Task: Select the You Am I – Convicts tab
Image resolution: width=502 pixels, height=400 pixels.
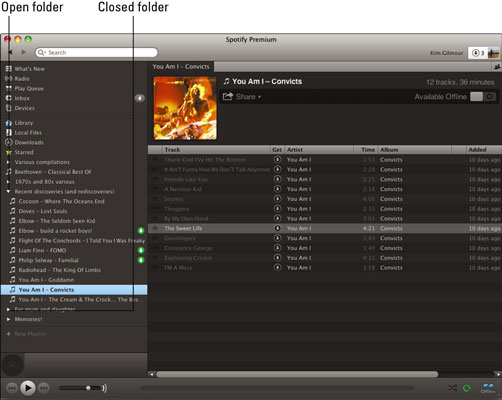Action: tap(181, 67)
